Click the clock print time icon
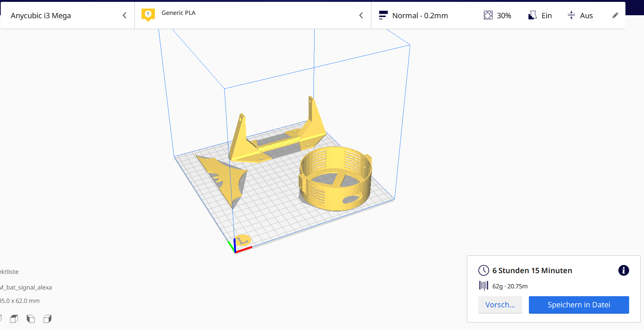Image resolution: width=644 pixels, height=330 pixels. click(x=484, y=270)
